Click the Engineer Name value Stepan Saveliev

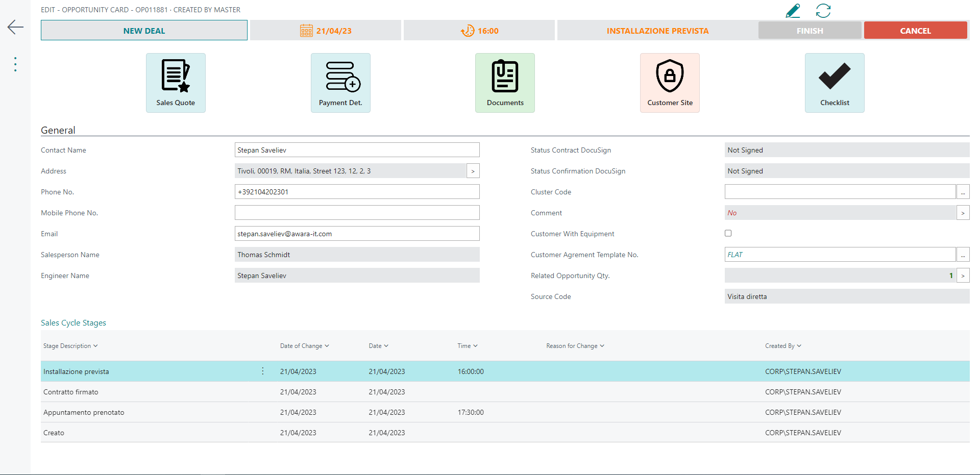[x=357, y=276]
